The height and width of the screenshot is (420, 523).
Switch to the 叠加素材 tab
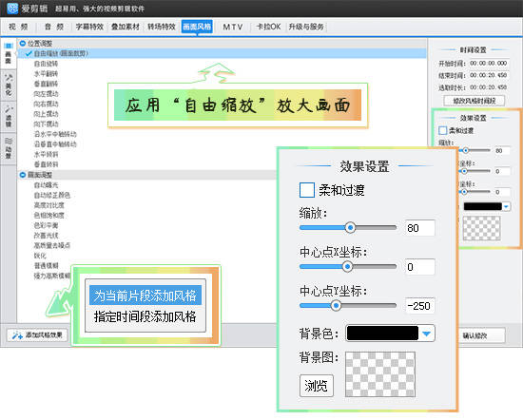(126, 27)
